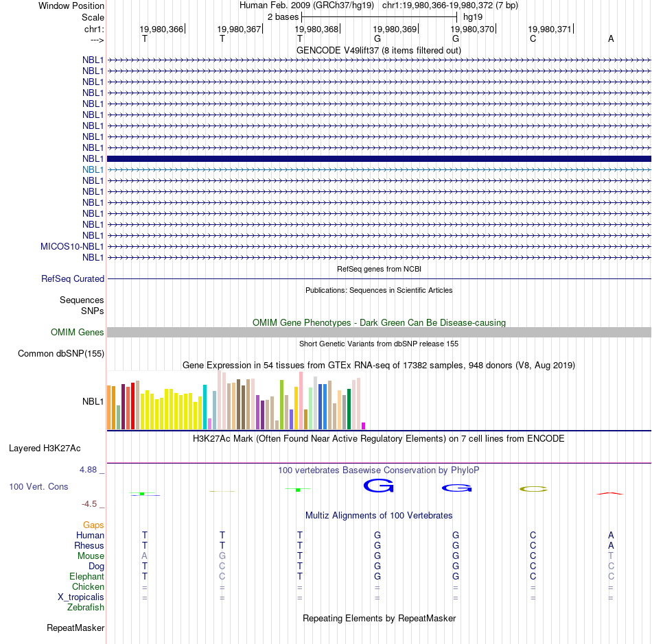Screen dimensions: 652x644
Task: Open the H3K27Ac Mark ENCODE track title
Action: point(379,439)
